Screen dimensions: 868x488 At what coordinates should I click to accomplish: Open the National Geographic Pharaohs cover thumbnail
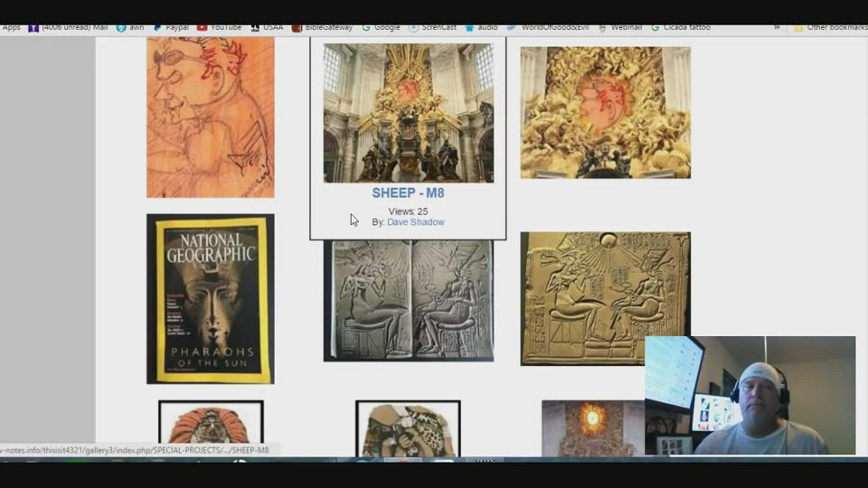[x=211, y=299]
